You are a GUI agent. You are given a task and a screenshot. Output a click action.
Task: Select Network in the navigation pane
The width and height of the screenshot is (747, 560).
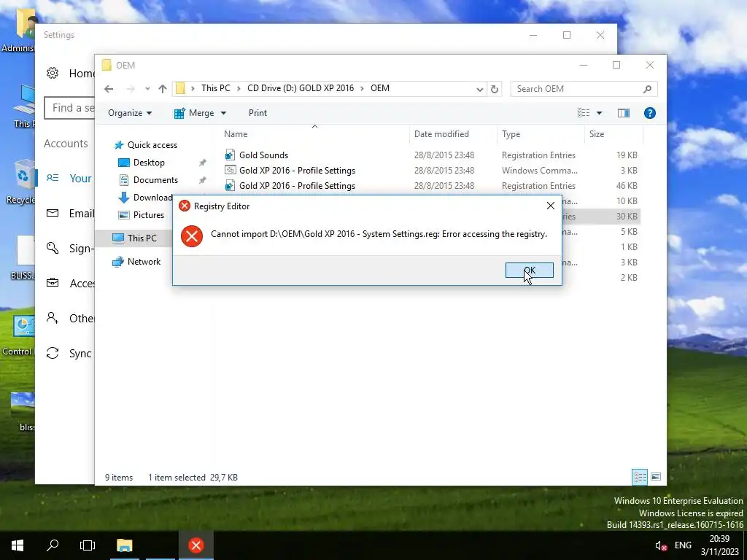[x=144, y=262]
